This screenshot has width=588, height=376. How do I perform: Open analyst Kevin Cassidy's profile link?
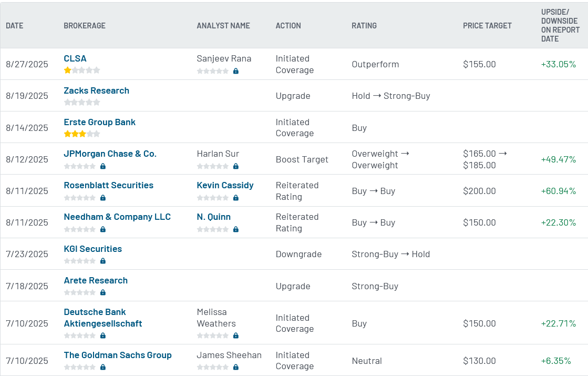pos(225,185)
